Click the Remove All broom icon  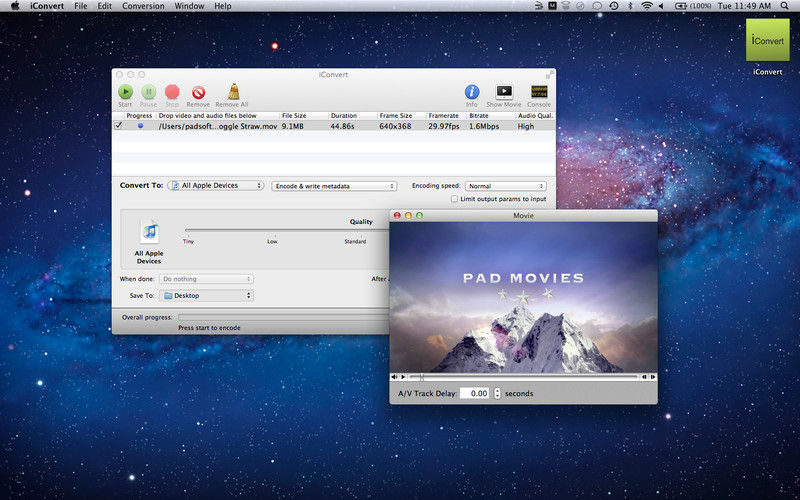point(233,91)
